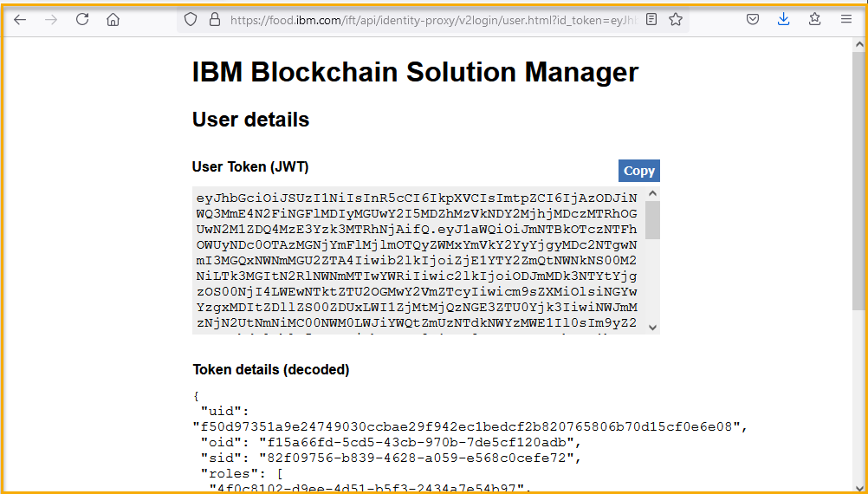Click the token box scroll up arrow

pyautogui.click(x=652, y=193)
